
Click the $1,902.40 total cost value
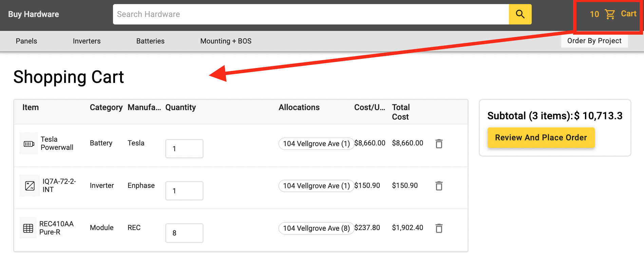408,228
